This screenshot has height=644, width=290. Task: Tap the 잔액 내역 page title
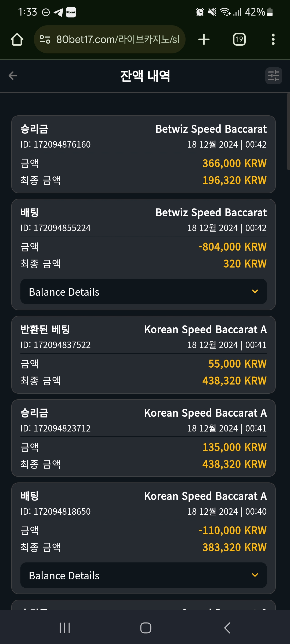[x=145, y=76]
